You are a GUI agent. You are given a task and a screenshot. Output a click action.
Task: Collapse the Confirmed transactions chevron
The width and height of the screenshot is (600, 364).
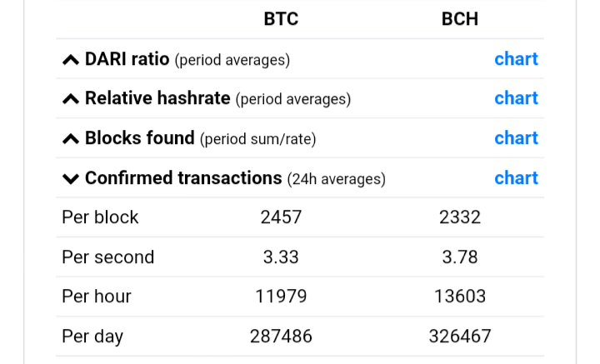click(71, 178)
